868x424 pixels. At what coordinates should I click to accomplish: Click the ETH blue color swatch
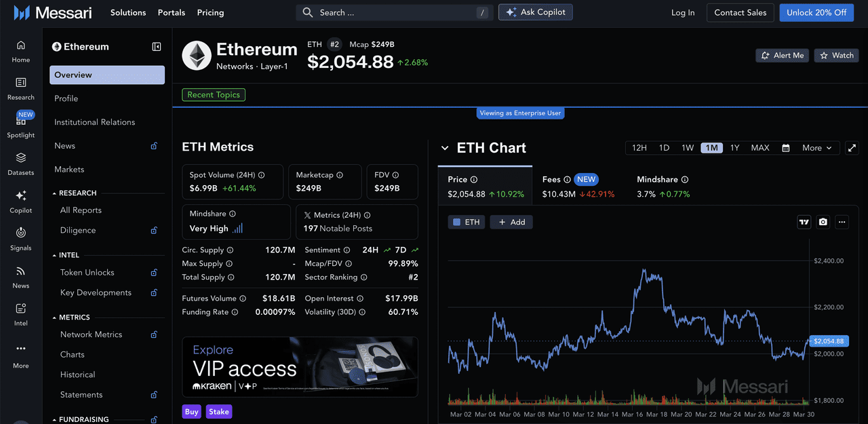pyautogui.click(x=456, y=222)
